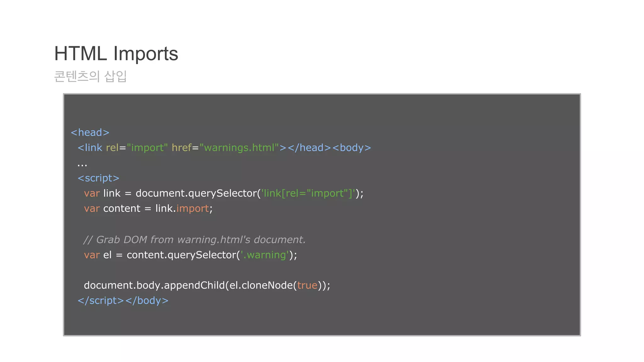Click the opening '<script>' tag line
The image size is (644, 362).
coord(98,178)
